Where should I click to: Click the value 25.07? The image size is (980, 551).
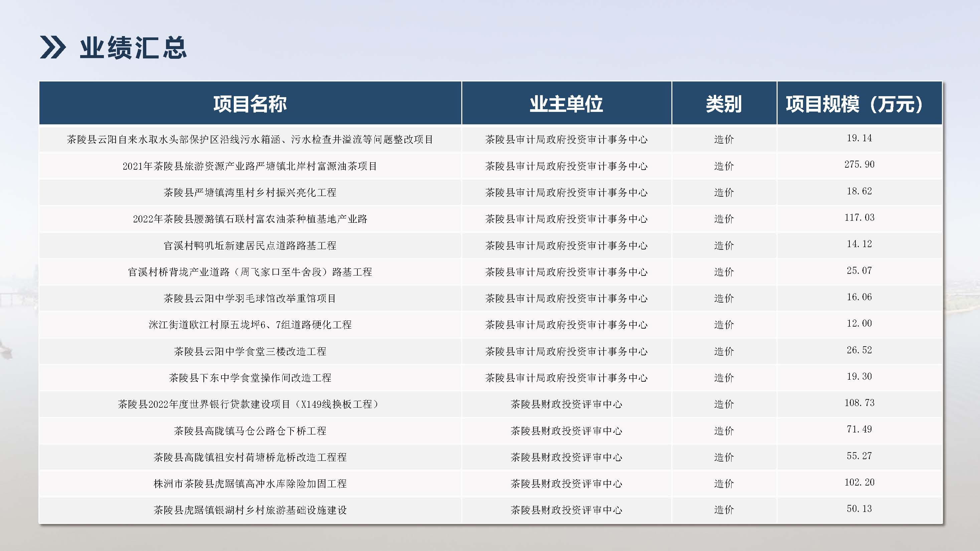click(859, 270)
